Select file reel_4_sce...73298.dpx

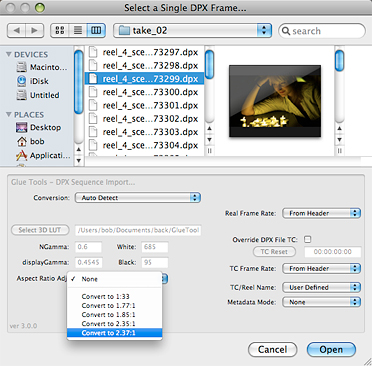[144, 65]
